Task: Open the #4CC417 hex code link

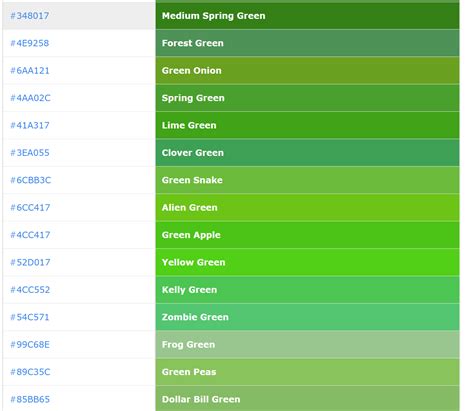Action: (x=30, y=235)
